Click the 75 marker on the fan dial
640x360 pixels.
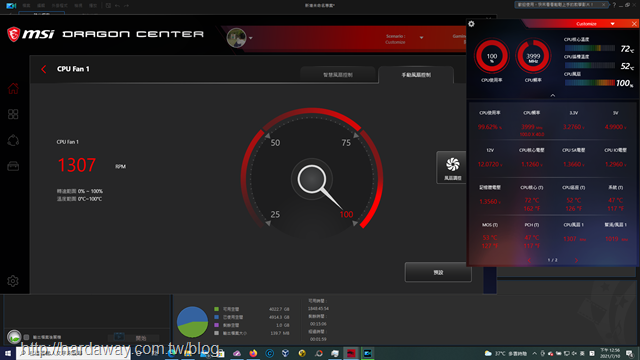346,143
